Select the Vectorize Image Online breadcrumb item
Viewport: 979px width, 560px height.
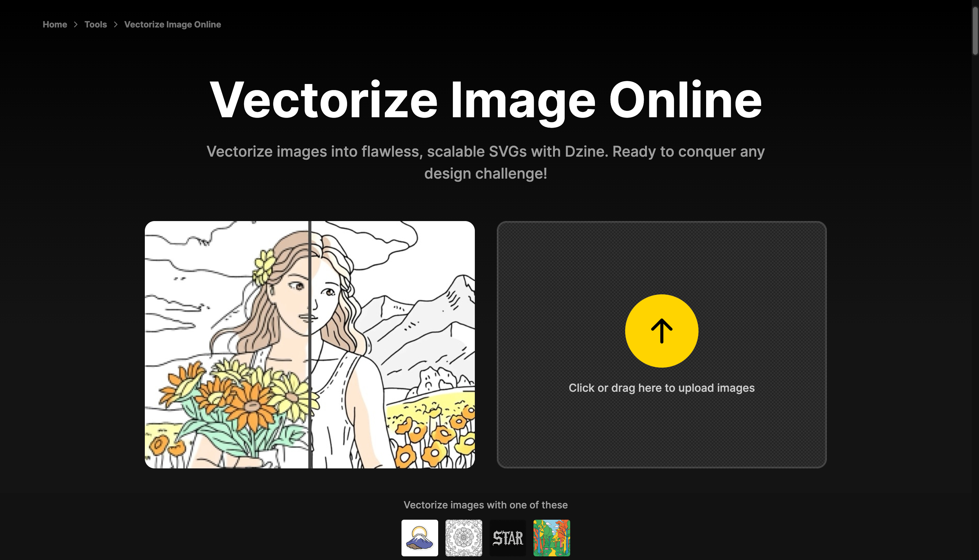172,24
